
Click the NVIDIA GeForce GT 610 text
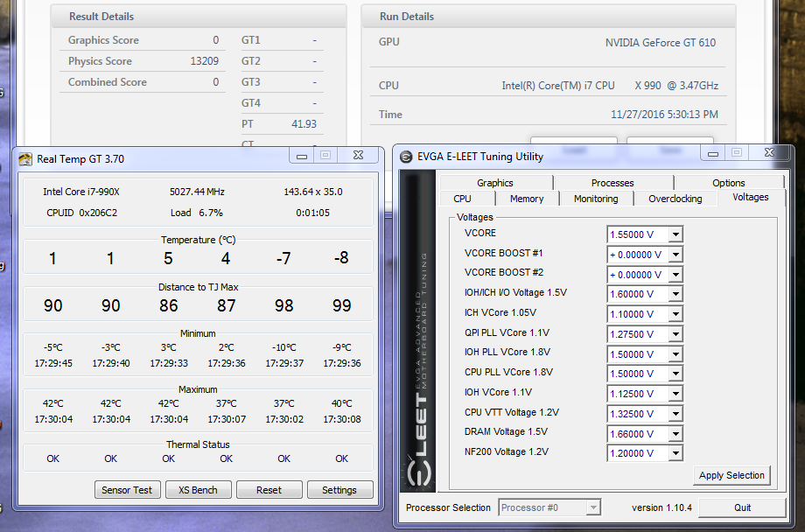click(661, 43)
